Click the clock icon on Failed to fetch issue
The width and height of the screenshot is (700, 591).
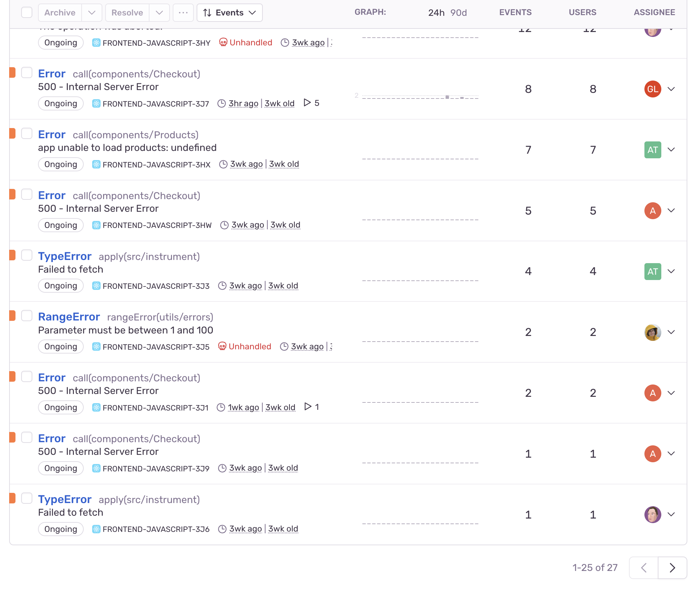tap(222, 286)
